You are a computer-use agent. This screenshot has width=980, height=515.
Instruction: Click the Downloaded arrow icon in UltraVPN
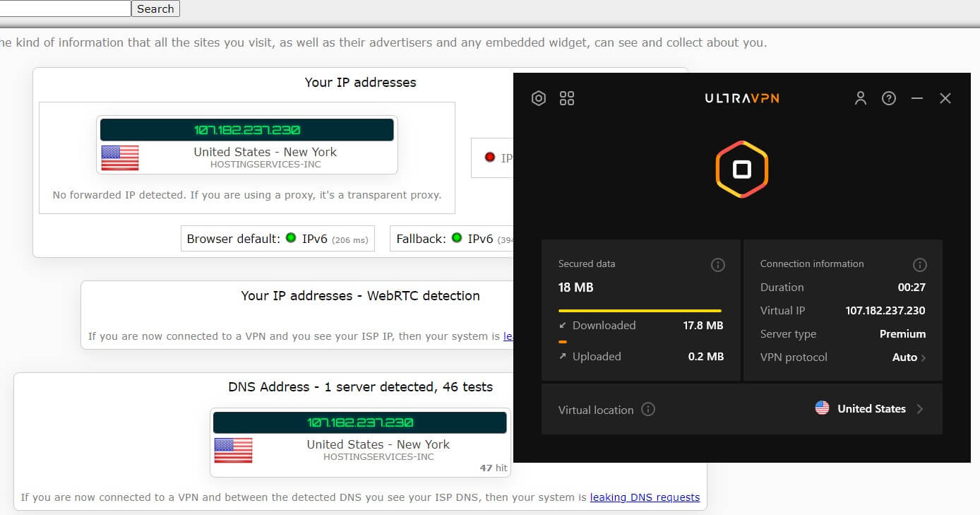(x=563, y=326)
